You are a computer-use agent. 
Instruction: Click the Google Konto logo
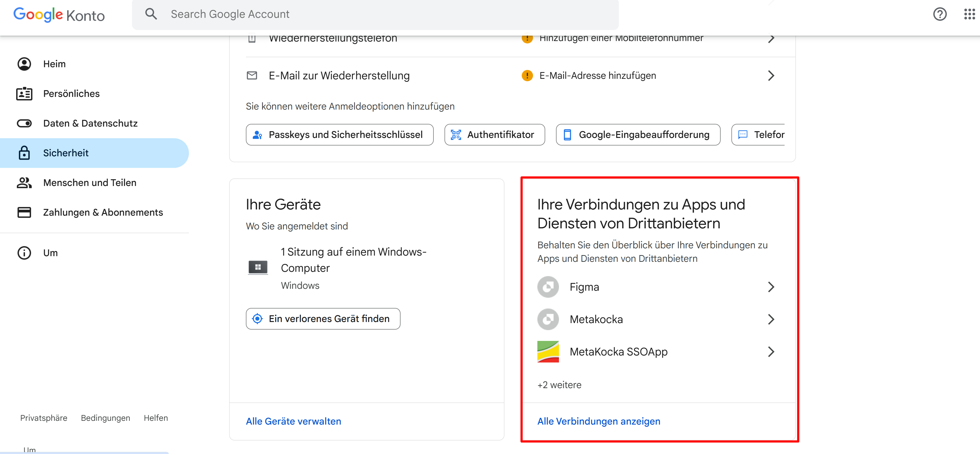pos(59,15)
